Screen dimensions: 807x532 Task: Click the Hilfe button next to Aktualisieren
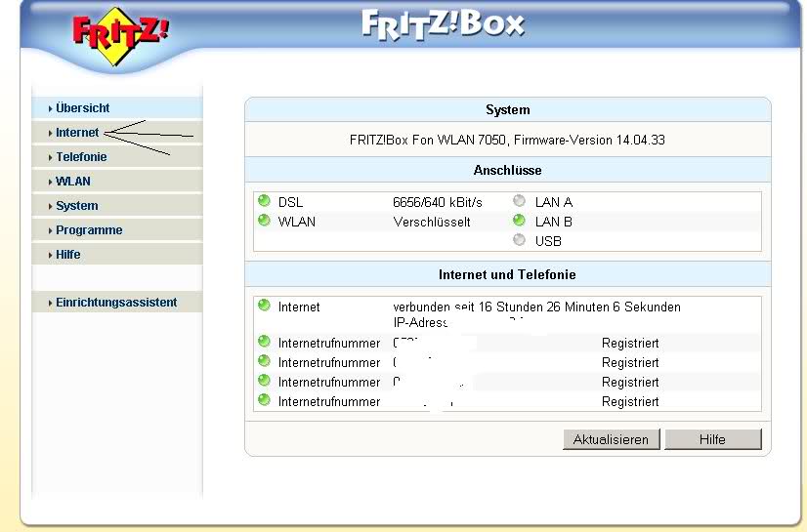click(x=713, y=439)
